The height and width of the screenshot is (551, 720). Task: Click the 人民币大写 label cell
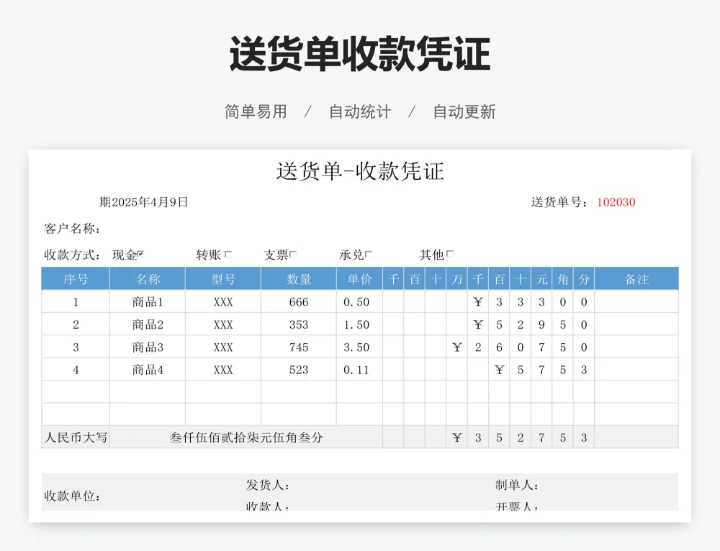75,437
